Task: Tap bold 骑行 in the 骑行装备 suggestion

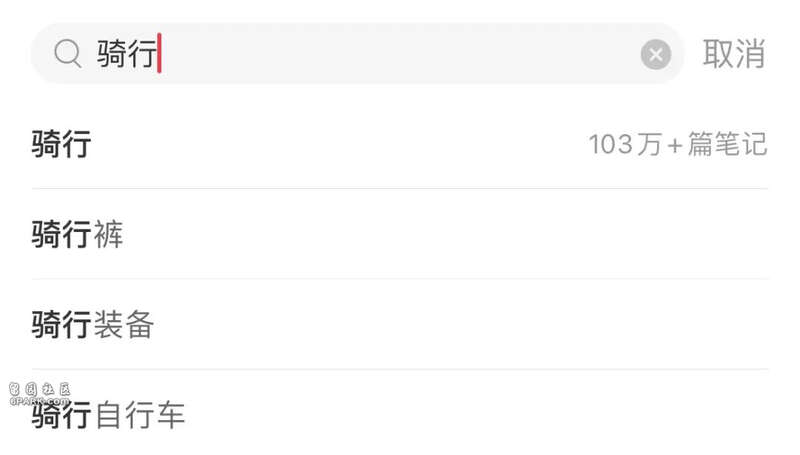Action: click(x=62, y=324)
